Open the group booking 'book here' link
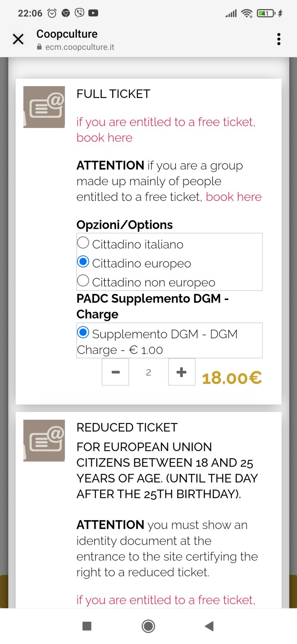 234,197
